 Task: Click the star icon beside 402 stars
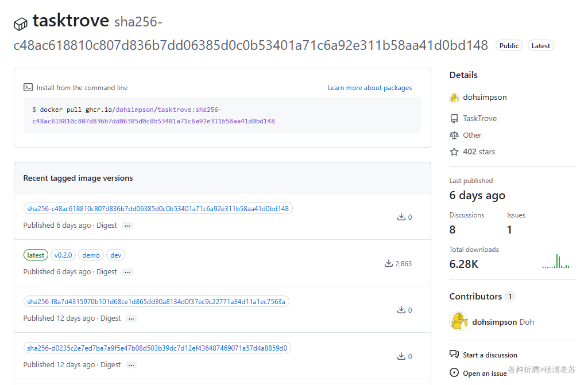454,152
